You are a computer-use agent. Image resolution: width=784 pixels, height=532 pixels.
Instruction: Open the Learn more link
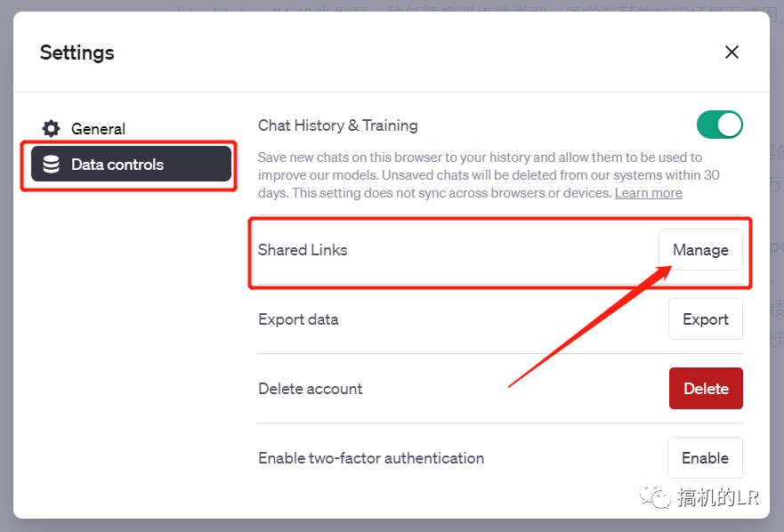click(648, 193)
